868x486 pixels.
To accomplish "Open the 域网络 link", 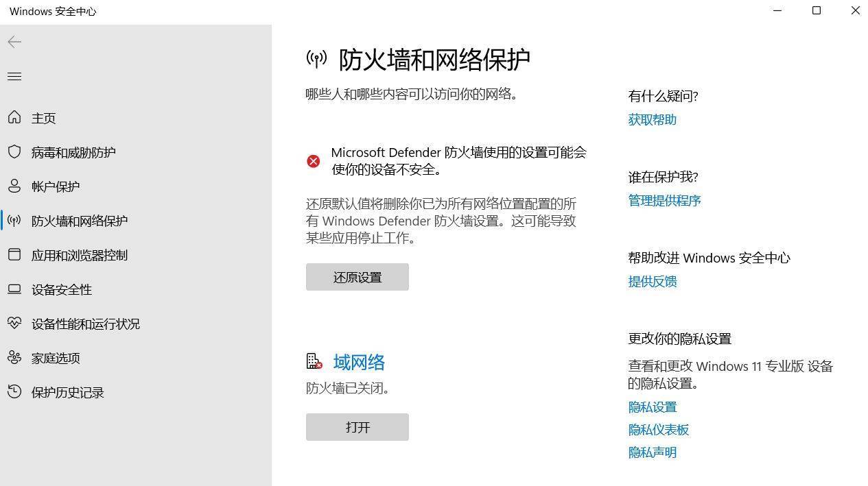I will coord(359,362).
